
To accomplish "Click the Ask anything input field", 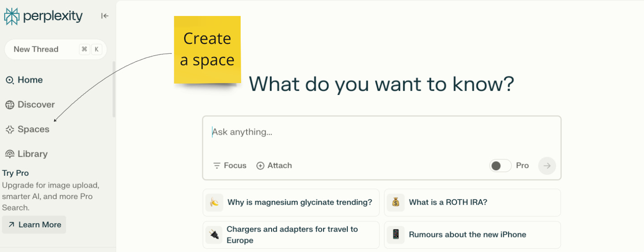I will tap(381, 132).
